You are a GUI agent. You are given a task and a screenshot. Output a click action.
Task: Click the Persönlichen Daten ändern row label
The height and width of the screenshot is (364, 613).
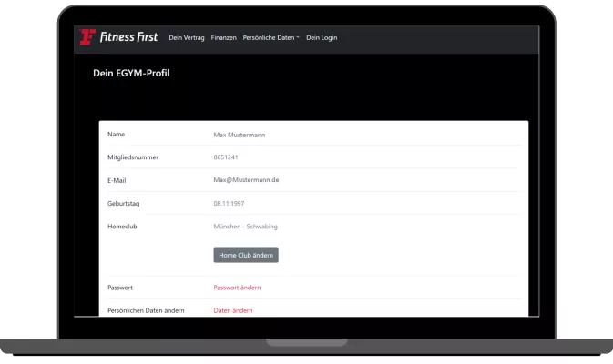pos(146,310)
